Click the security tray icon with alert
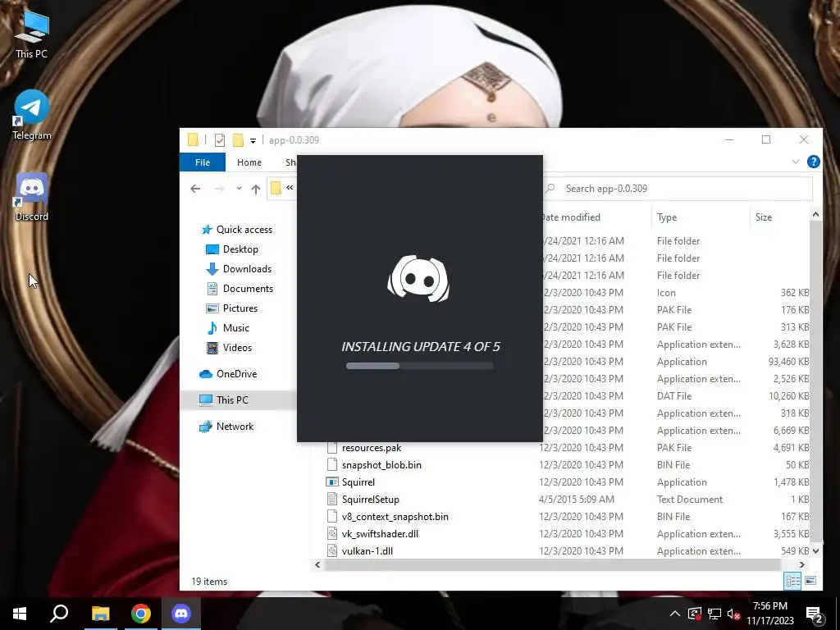 695,614
